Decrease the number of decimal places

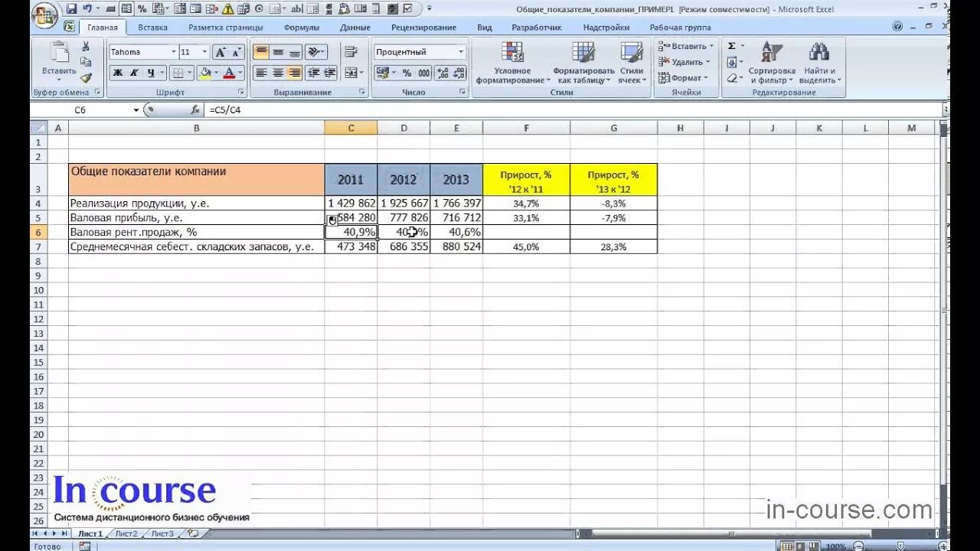point(459,73)
